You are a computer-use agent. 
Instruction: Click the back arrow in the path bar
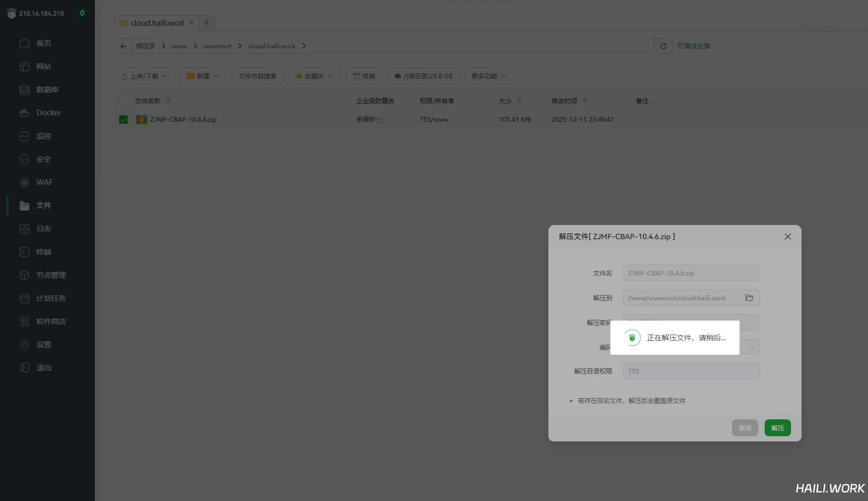tap(123, 46)
